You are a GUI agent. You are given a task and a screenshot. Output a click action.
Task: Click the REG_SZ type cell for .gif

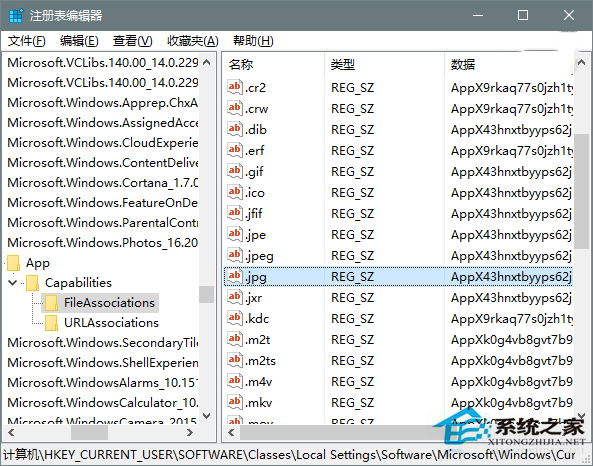pyautogui.click(x=352, y=172)
